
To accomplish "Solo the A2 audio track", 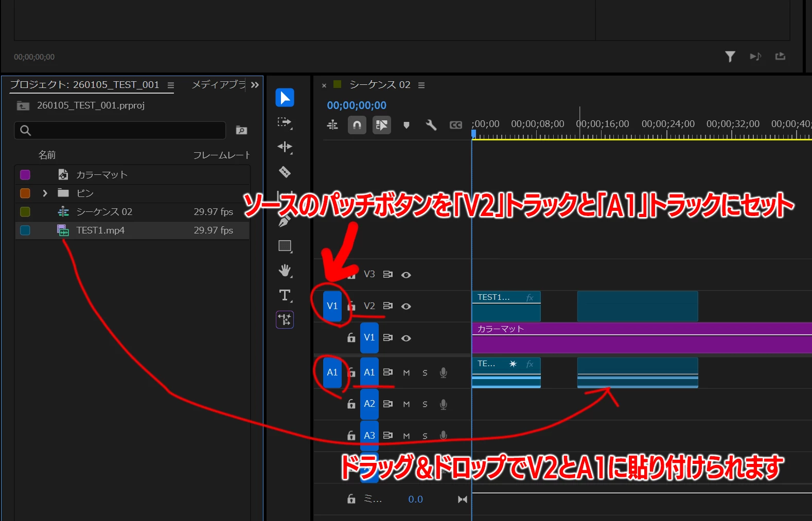I will point(425,405).
